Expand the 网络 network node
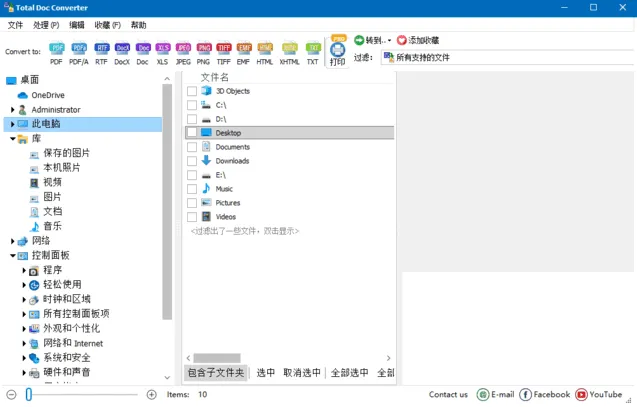This screenshot has width=637, height=407. [x=12, y=241]
